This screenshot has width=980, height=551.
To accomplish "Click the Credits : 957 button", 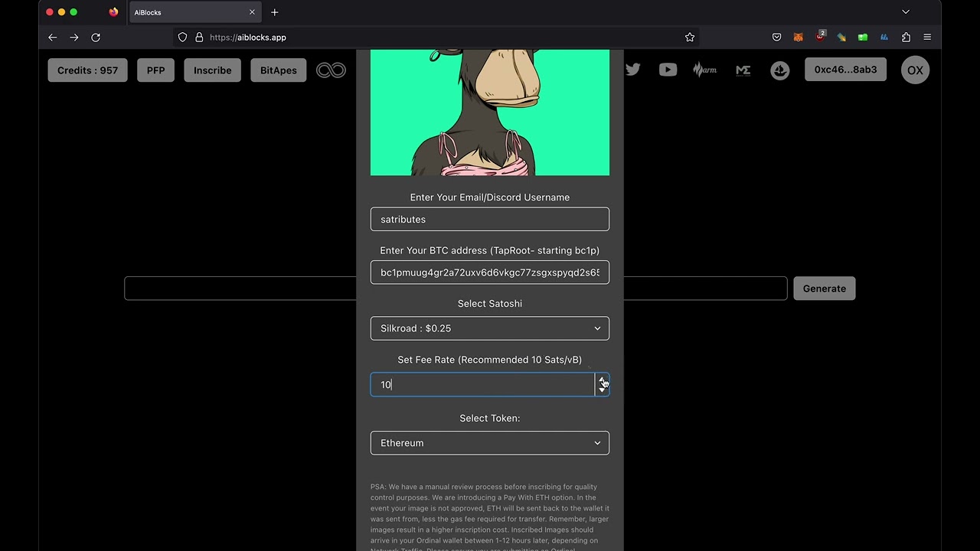I will tap(88, 70).
